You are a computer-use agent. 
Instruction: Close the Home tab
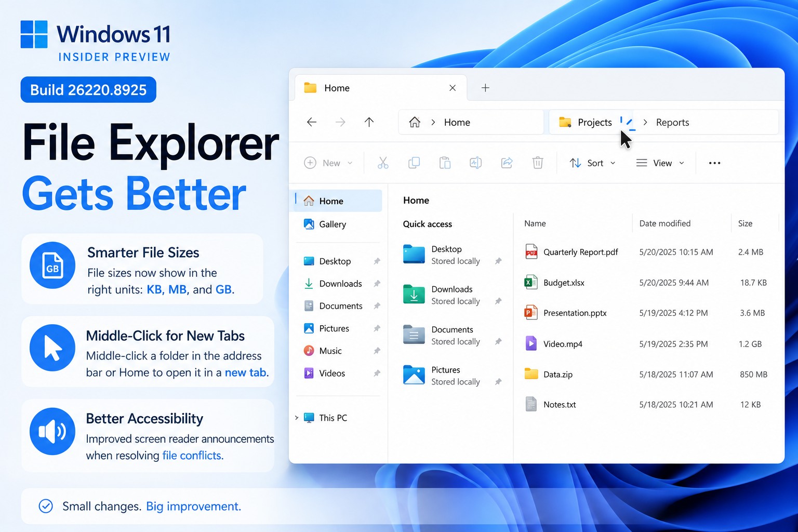pyautogui.click(x=453, y=88)
